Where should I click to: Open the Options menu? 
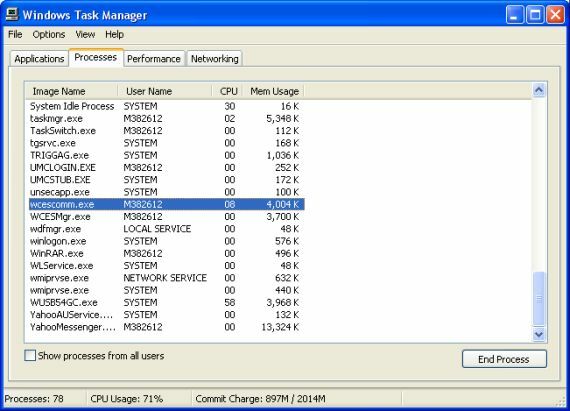pos(49,35)
